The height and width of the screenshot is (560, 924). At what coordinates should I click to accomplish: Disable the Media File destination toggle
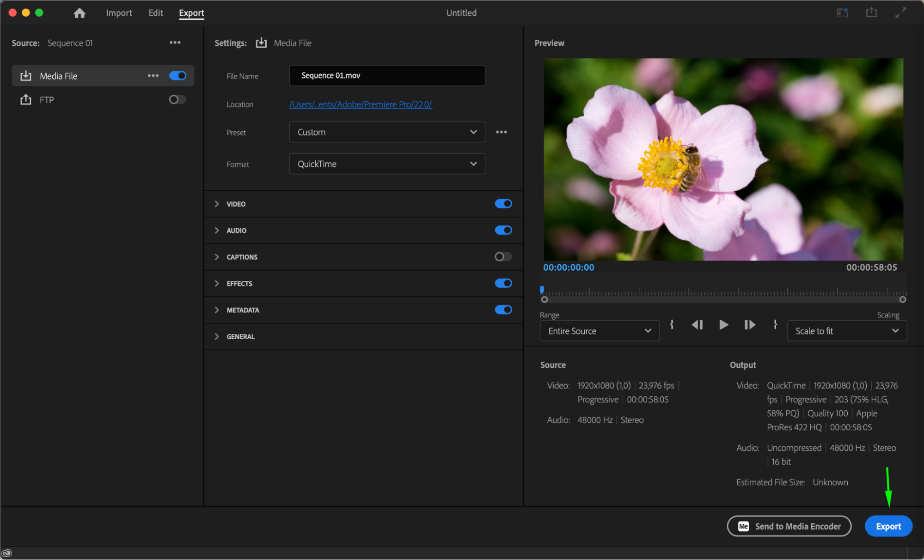177,76
